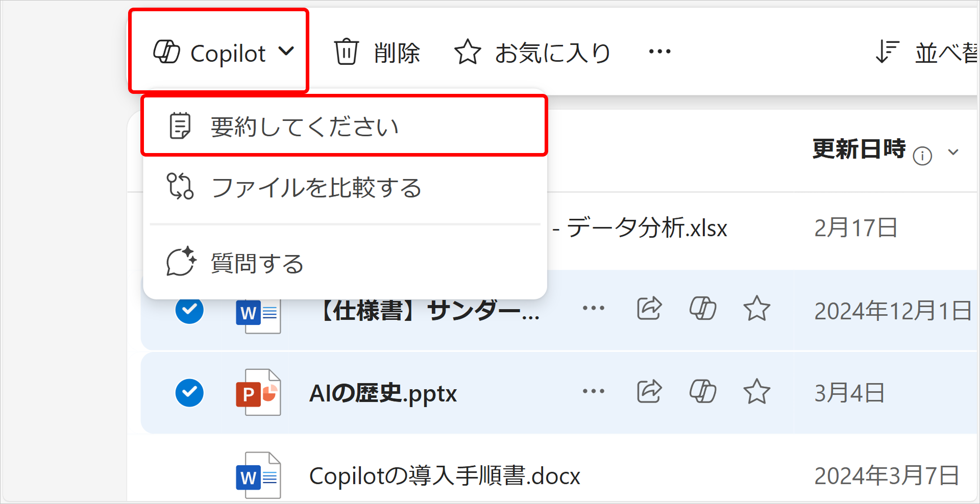Click the summarize document icon in the menu

pos(180,126)
